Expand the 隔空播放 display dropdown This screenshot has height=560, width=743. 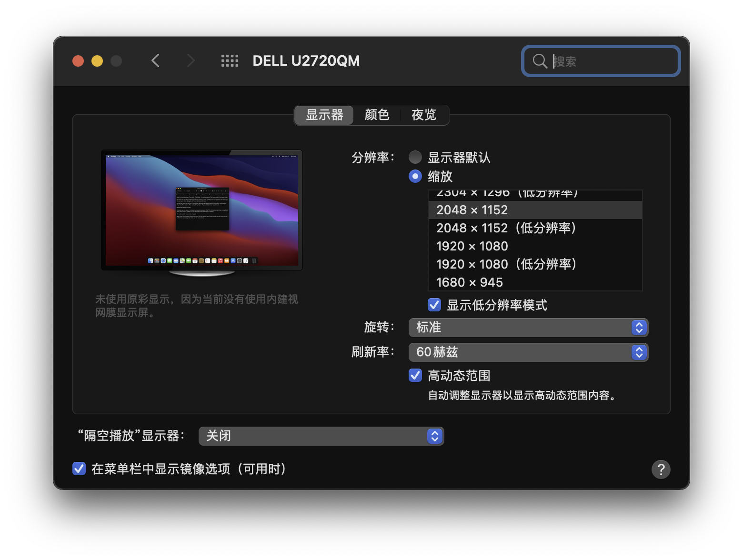321,436
